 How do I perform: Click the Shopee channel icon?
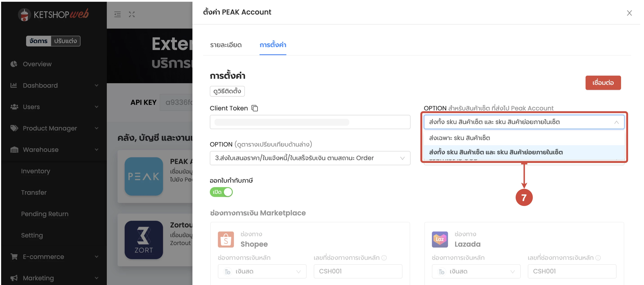[x=226, y=239]
